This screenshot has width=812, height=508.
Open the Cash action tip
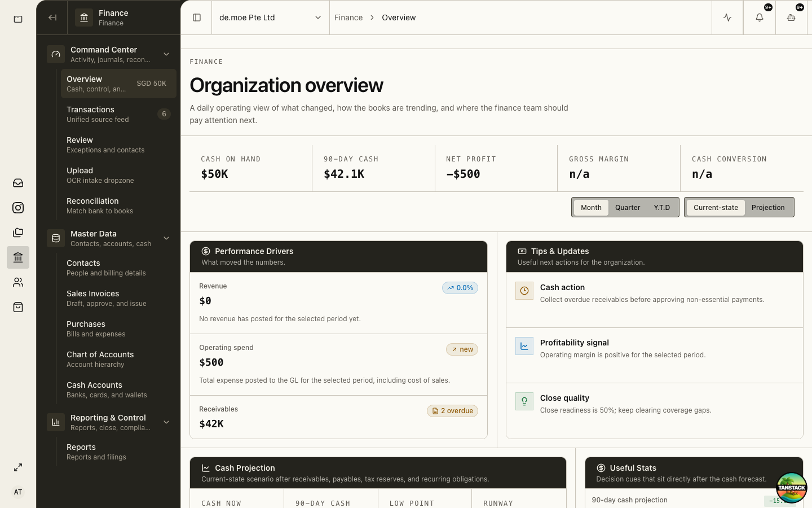click(654, 300)
